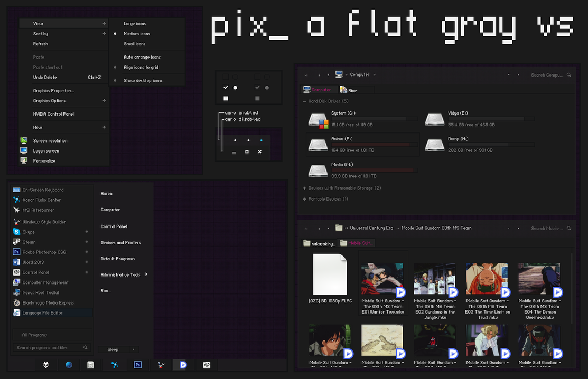Click the Xonar Audio taskbar icon
Image resolution: width=588 pixels, height=379 pixels.
(115, 364)
